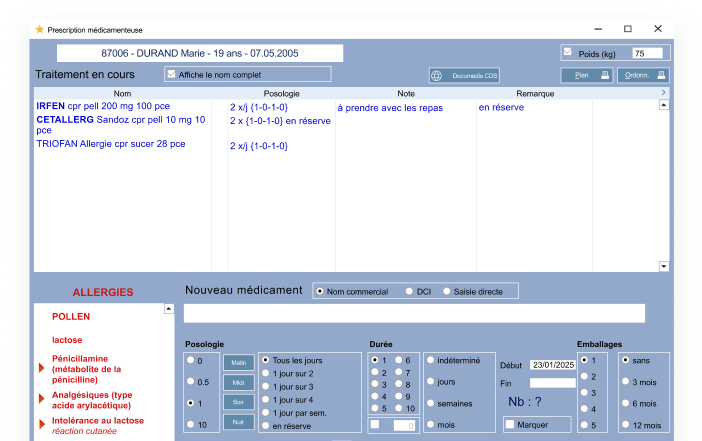This screenshot has height=441, width=702.
Task: Print the Ordonn. prescription
Action: point(644,75)
